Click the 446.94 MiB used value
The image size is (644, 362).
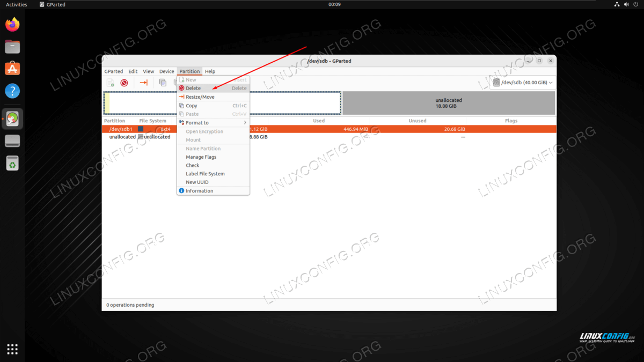click(x=356, y=129)
